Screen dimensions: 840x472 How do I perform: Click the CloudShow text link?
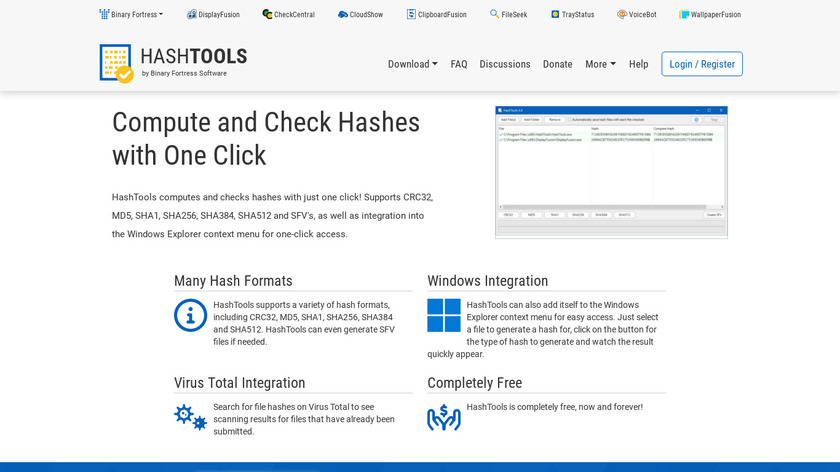[366, 14]
